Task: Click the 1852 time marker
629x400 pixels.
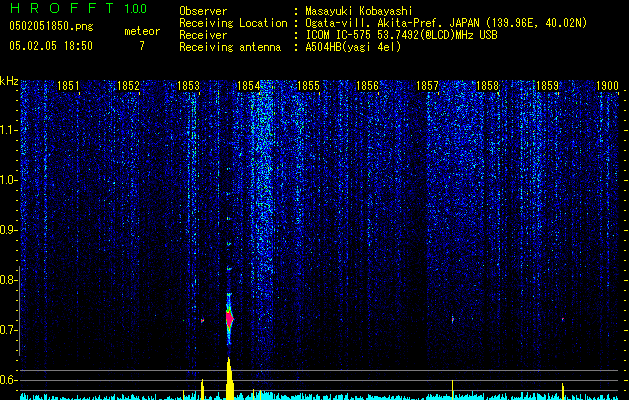Action: [128, 86]
